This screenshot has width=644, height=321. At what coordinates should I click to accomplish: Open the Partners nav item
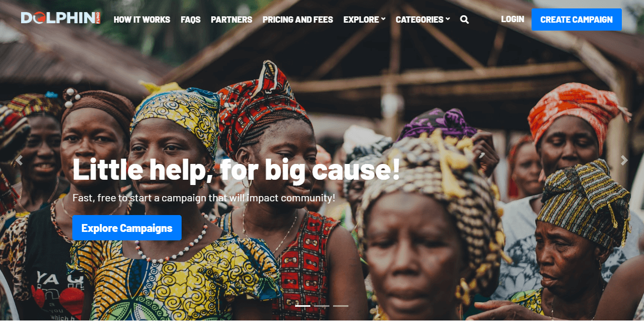[x=232, y=20]
